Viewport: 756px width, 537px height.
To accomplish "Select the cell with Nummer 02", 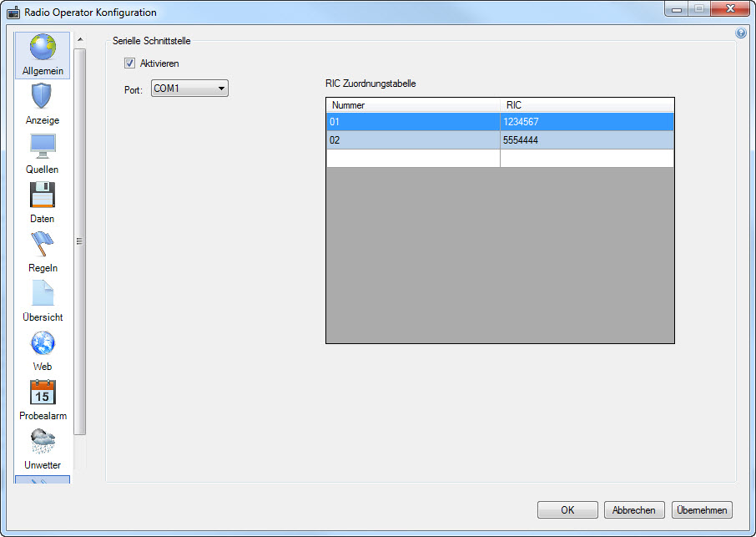I will pyautogui.click(x=413, y=140).
